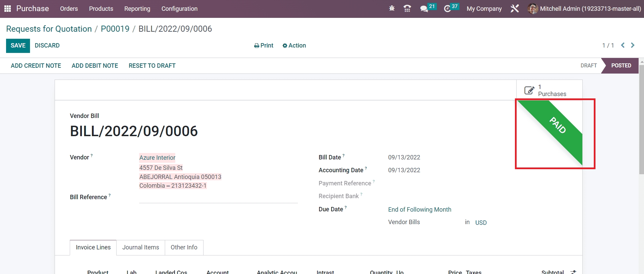The height and width of the screenshot is (274, 644).
Task: Open the Configuration menu
Action: [179, 8]
